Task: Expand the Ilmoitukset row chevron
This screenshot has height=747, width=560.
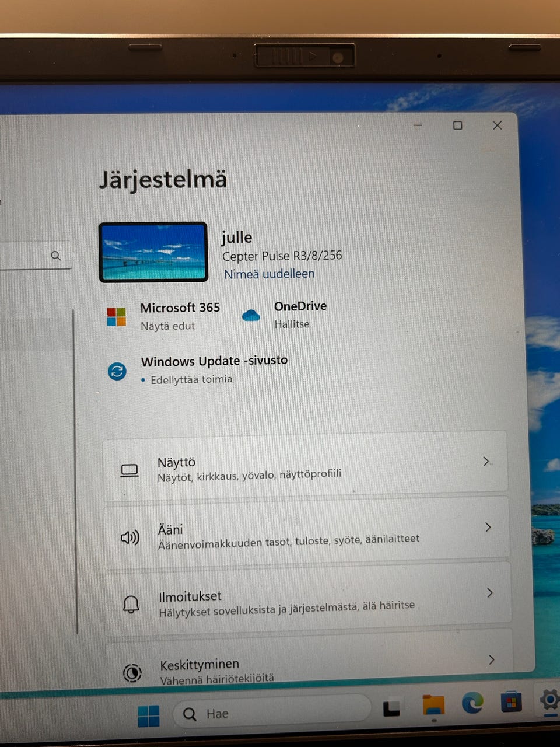Action: click(490, 593)
